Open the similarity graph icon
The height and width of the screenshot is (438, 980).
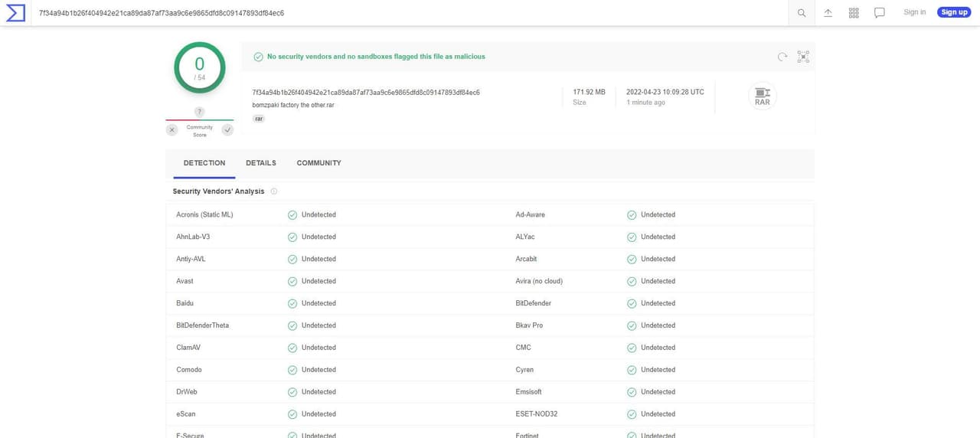[803, 57]
